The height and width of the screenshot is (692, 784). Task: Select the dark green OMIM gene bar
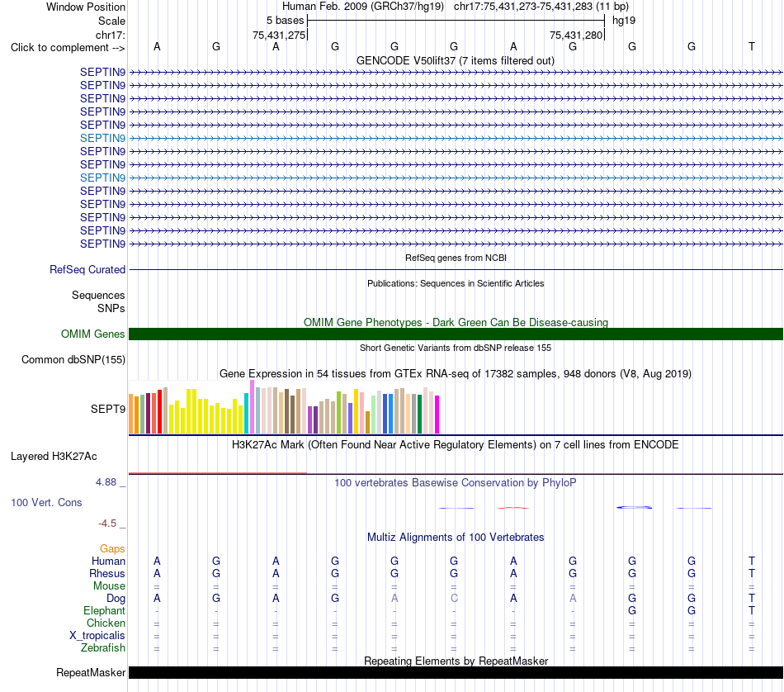tap(456, 334)
